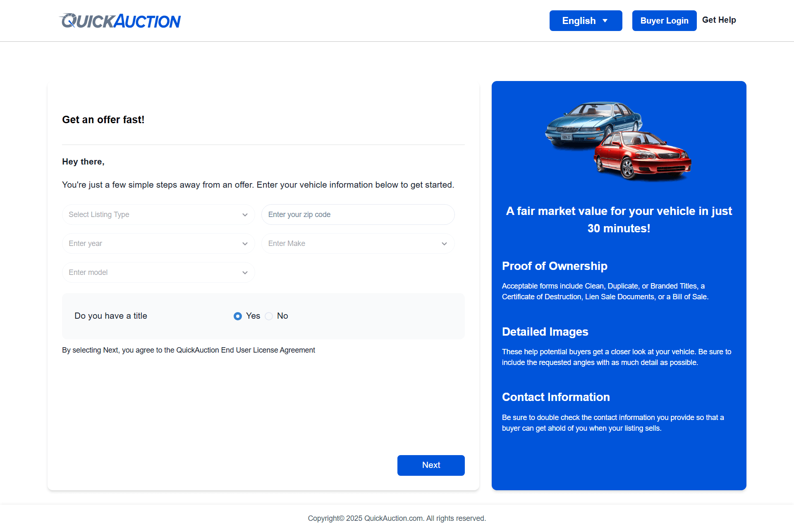Open the End User License Agreement
Viewport: 794px width, 532px height.
point(245,350)
